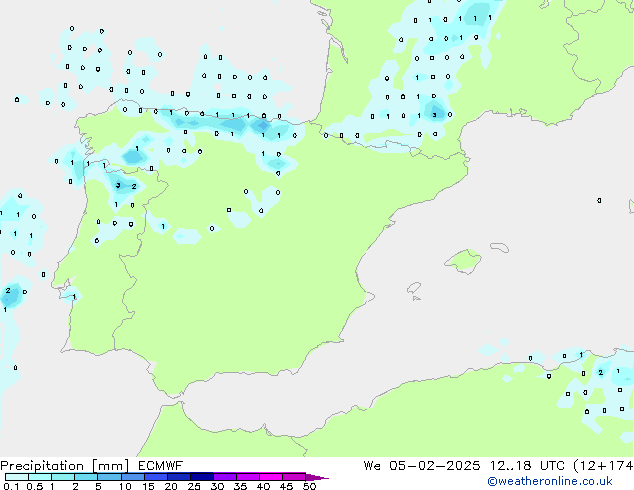Select the 5–10 mm legend color swatch
Screen dimensions: 634x490
click(109, 477)
